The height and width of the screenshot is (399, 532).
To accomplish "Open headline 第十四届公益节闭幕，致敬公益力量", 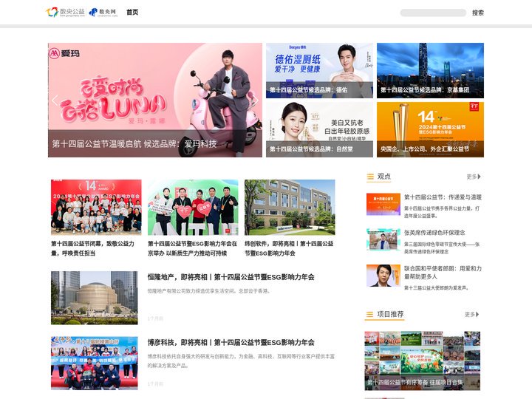I will (x=92, y=248).
